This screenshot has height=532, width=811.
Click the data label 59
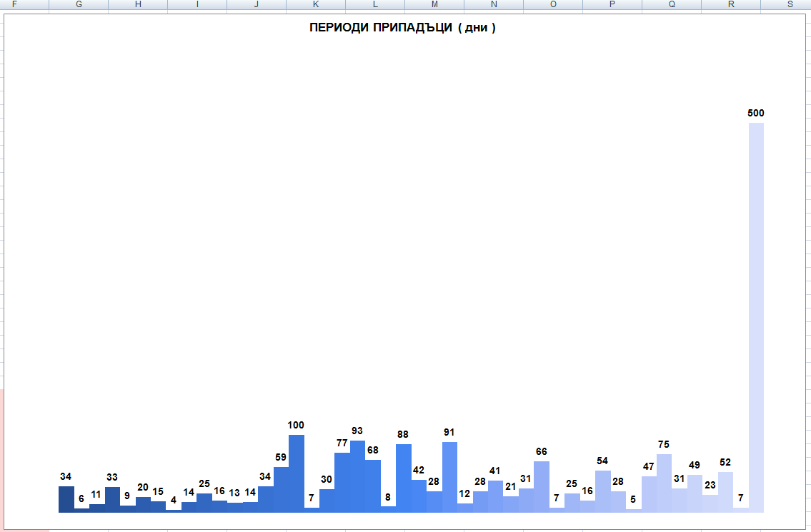280,458
